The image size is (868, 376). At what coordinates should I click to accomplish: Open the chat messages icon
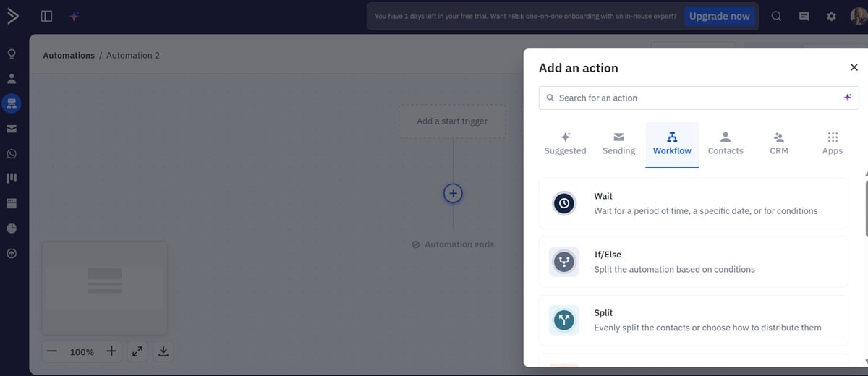pos(804,16)
